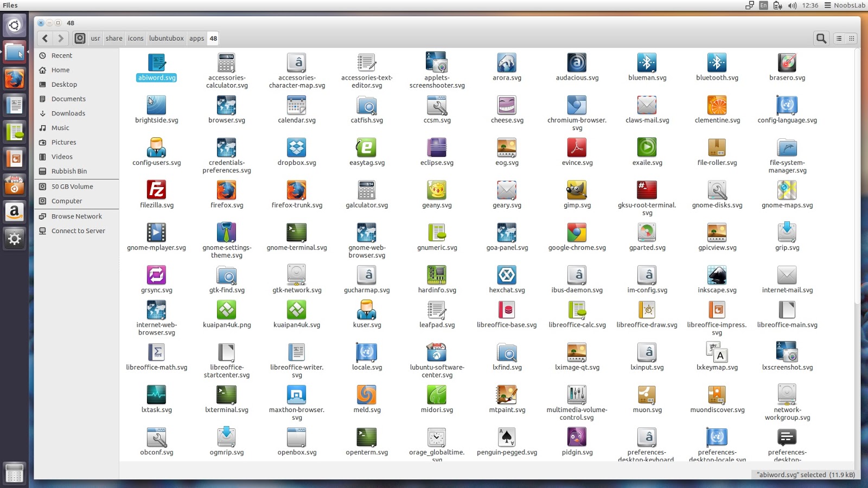
Task: Open the gimp.svg file
Action: coord(577,191)
